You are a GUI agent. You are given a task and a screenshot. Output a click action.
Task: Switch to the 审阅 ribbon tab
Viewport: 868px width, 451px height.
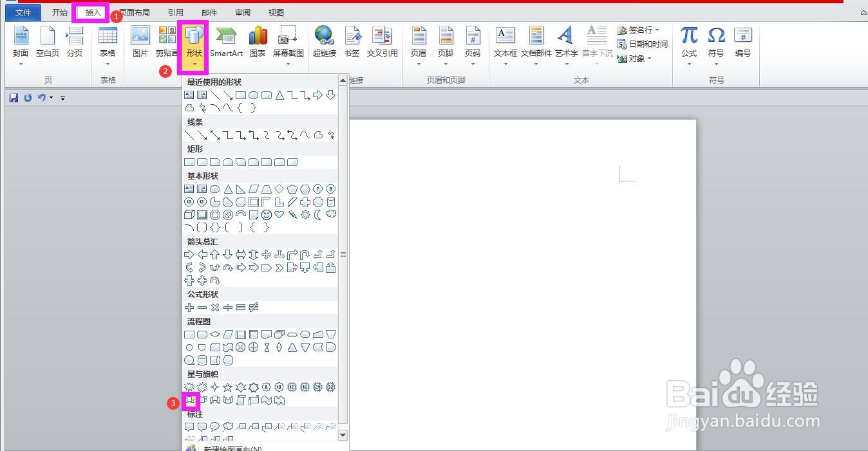pyautogui.click(x=242, y=12)
